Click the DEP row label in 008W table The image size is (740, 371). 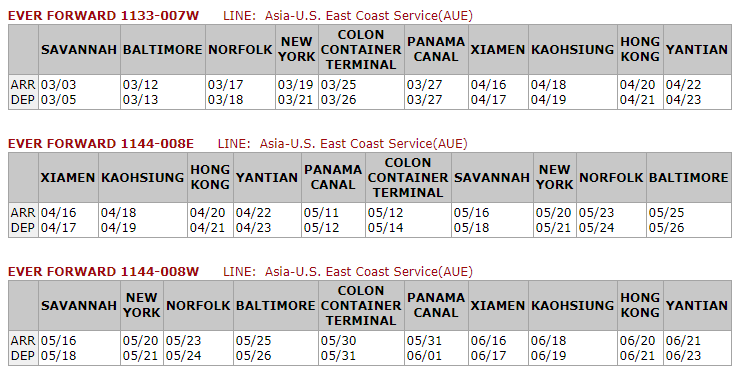pyautogui.click(x=23, y=355)
